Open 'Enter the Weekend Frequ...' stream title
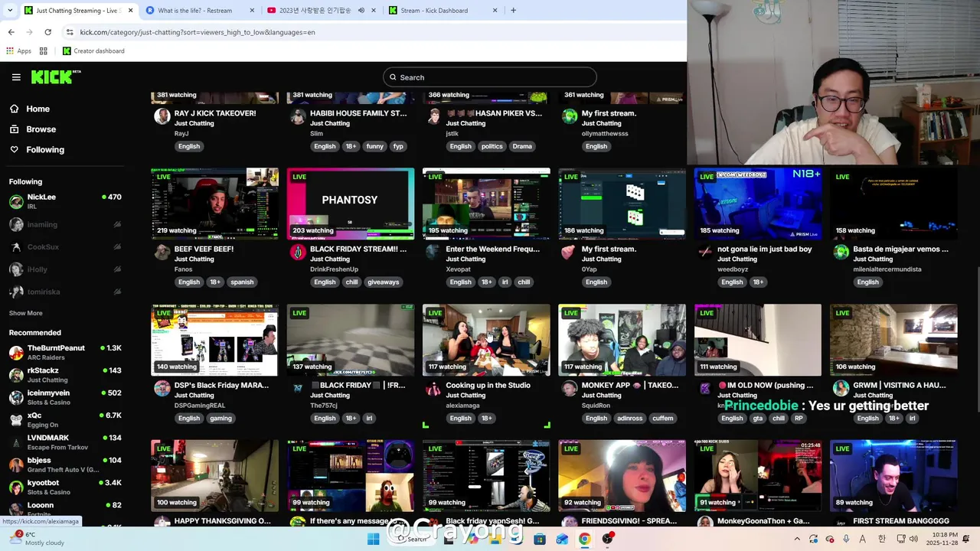This screenshot has height=551, width=980. (492, 249)
